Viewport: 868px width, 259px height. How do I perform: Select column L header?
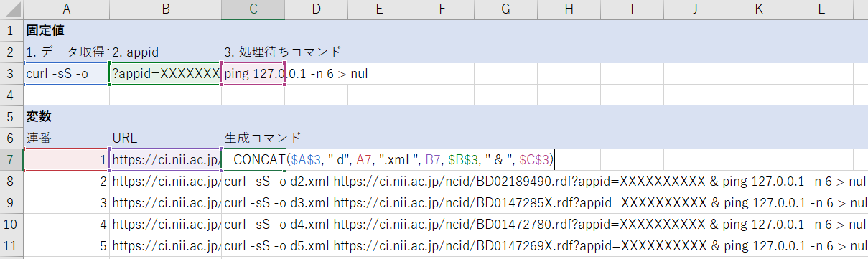coord(822,10)
